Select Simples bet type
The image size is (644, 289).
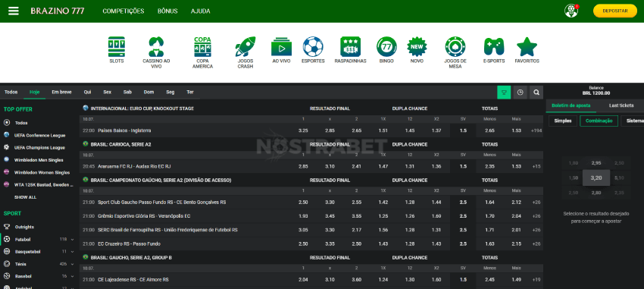563,121
